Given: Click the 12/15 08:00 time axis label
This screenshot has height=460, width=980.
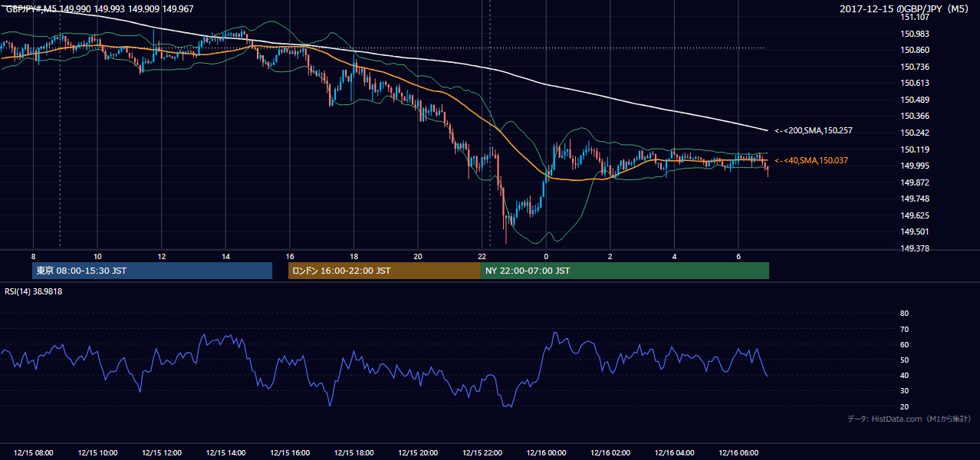Looking at the screenshot, I should click(34, 453).
